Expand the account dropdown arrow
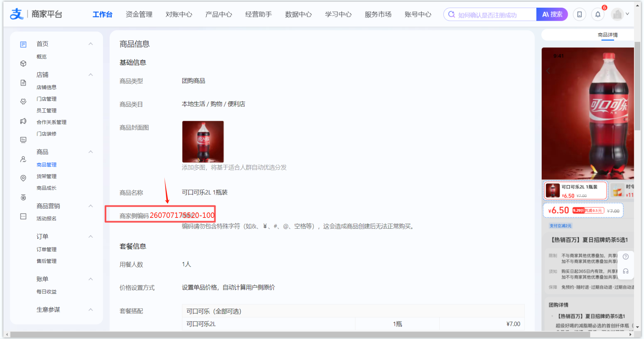Screen dimensions: 644x339 pos(627,14)
